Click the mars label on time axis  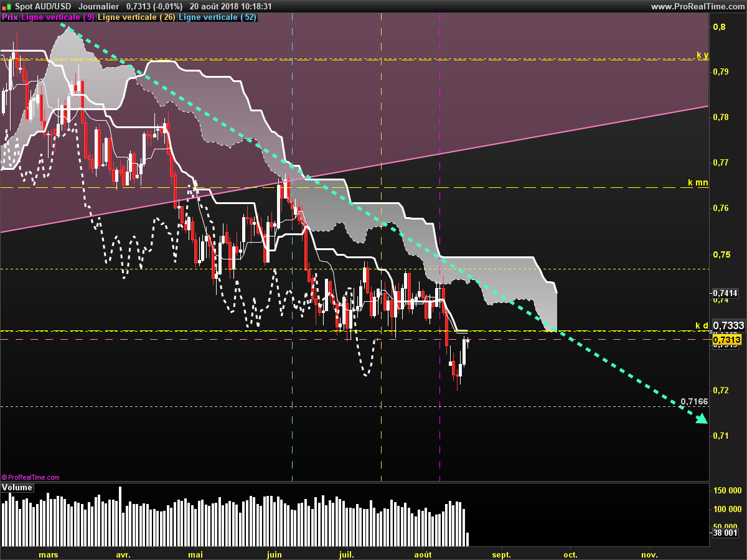pyautogui.click(x=49, y=554)
